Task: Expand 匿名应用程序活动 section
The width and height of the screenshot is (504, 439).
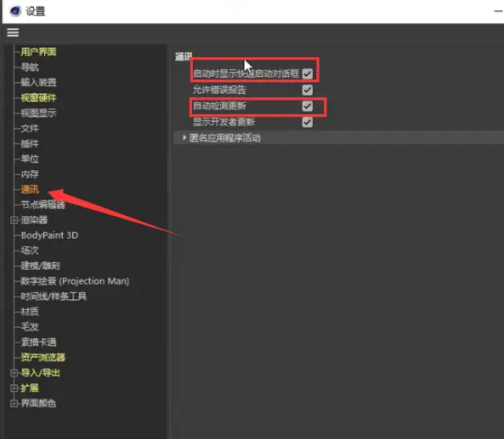Action: pyautogui.click(x=184, y=138)
